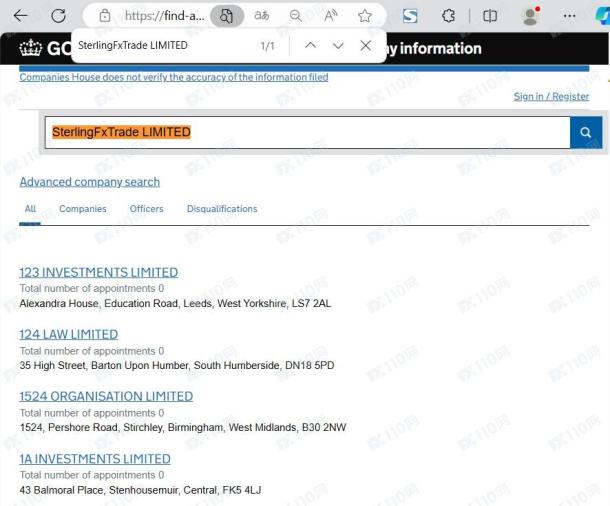Open 1524 ORGANISATION LIMITED result
Viewport: 610px width, 506px height.
[x=106, y=396]
